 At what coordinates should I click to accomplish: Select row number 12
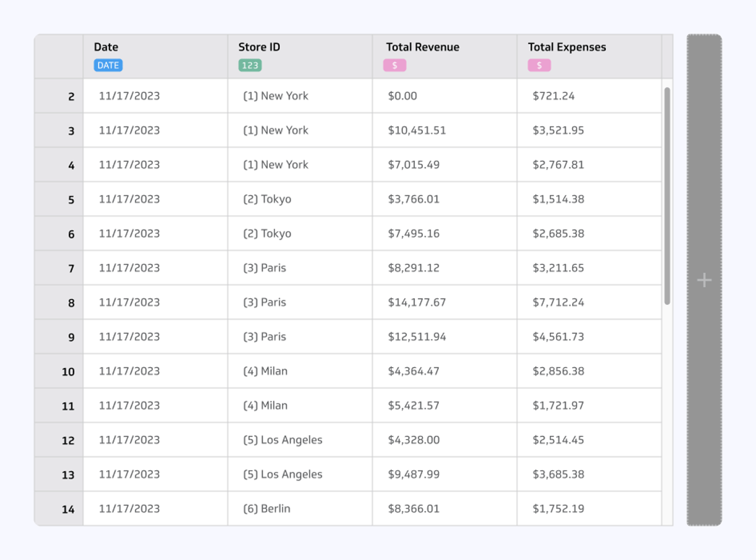(x=59, y=440)
